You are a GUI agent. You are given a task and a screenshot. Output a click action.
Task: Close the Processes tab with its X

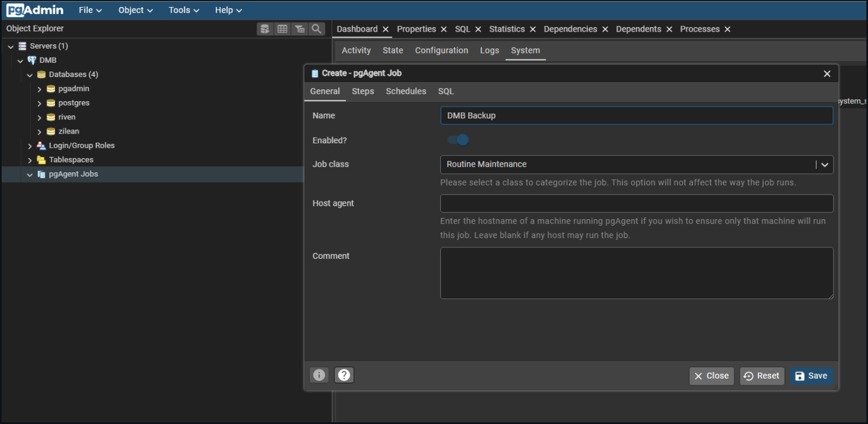pyautogui.click(x=728, y=29)
